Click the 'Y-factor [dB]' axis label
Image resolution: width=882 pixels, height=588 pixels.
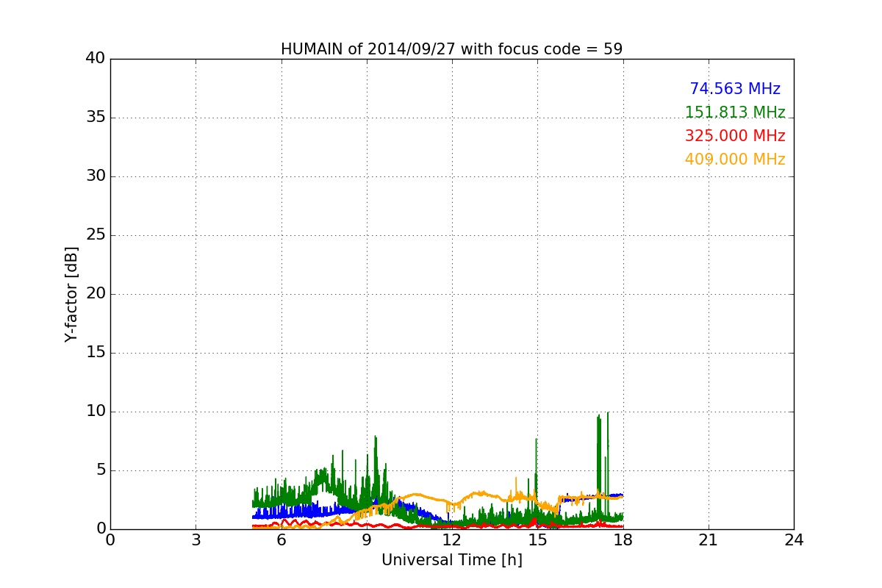pyautogui.click(x=71, y=294)
